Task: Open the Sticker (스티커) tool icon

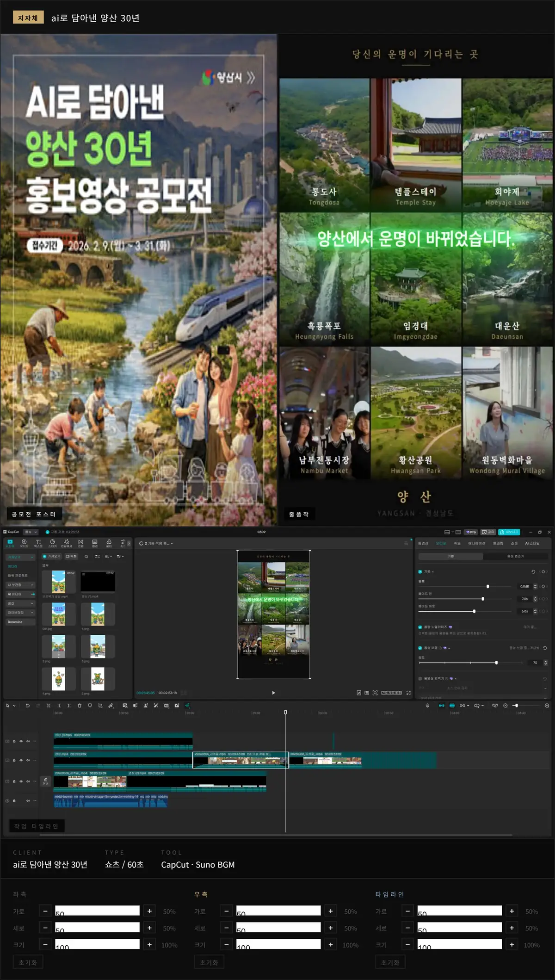Action: [x=52, y=543]
